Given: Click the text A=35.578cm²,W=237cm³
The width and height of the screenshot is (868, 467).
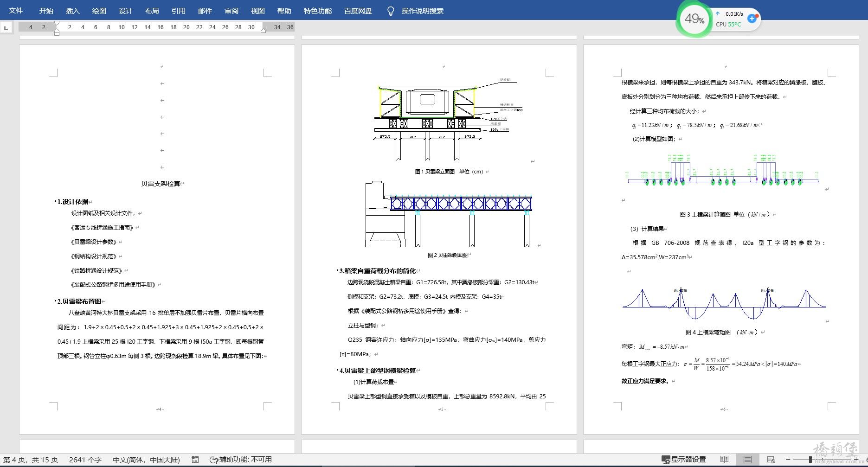Looking at the screenshot, I should pos(655,257).
